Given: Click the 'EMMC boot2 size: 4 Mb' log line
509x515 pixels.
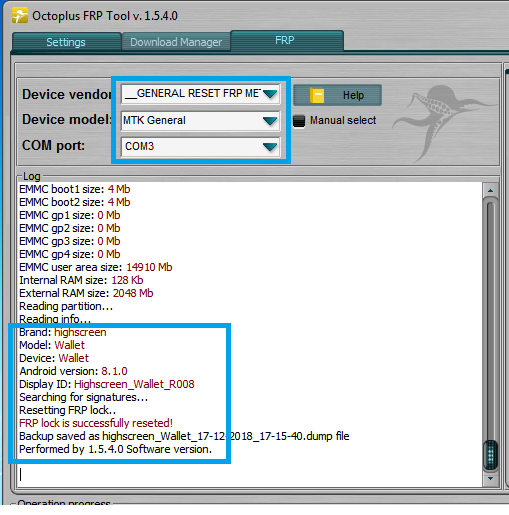Looking at the screenshot, I should [75, 202].
